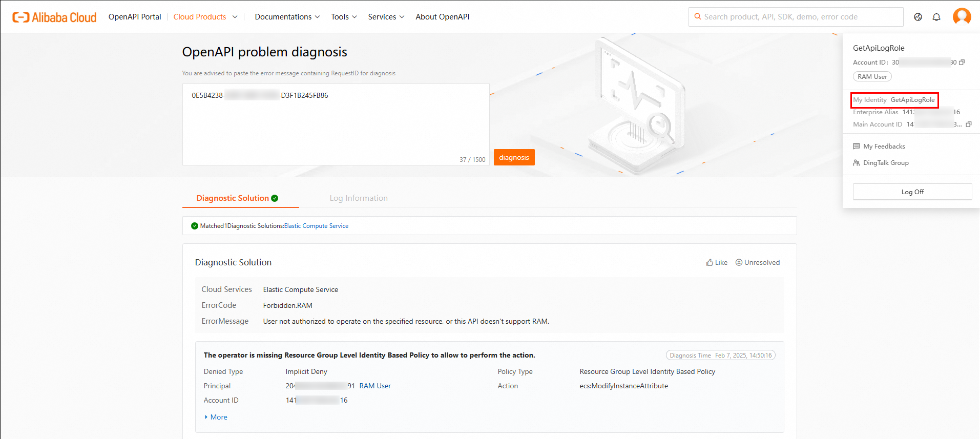
Task: Switch to the Diagnostic Solution tab
Action: pyautogui.click(x=237, y=198)
